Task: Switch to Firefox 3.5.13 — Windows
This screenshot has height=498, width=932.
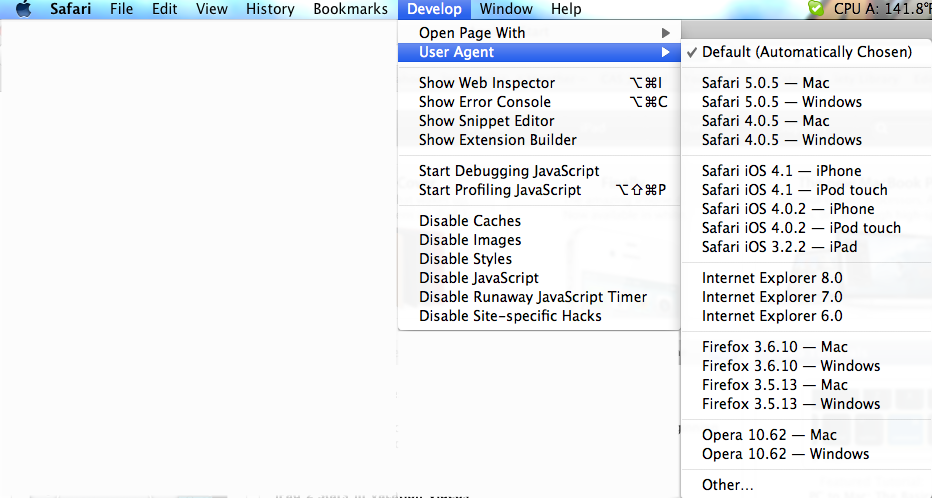Action: (x=807, y=404)
